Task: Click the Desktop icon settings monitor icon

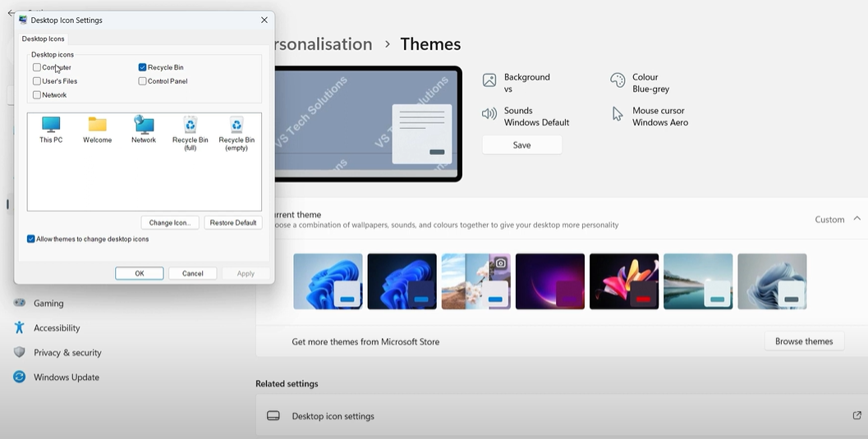Action: [x=273, y=416]
